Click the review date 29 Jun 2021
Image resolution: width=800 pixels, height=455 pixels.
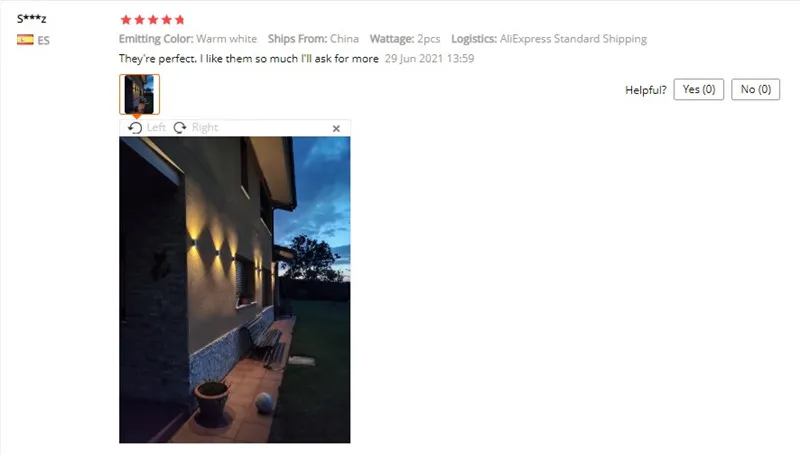click(430, 59)
